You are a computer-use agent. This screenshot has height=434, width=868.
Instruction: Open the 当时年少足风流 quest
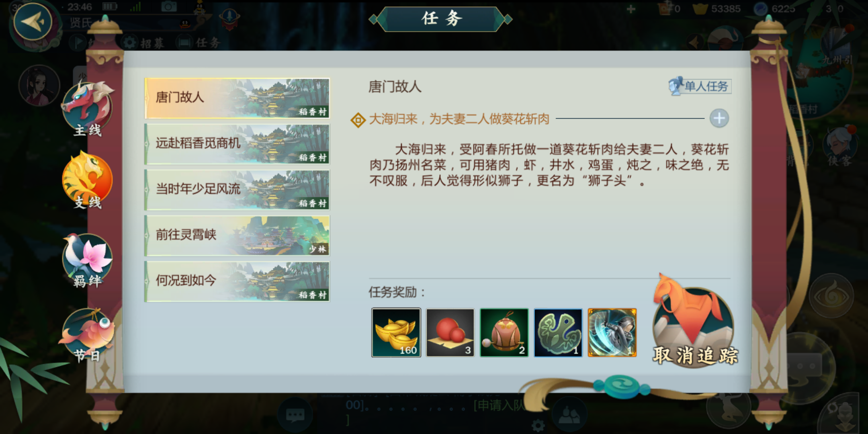(x=237, y=190)
